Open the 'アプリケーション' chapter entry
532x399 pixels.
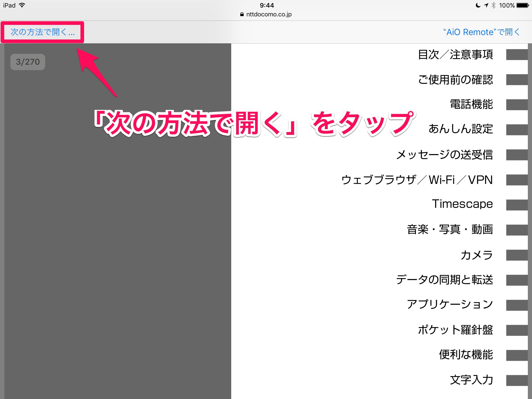[x=450, y=304]
